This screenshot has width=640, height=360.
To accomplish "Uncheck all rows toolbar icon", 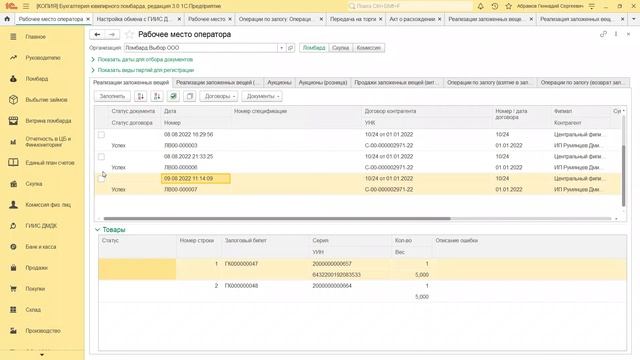I will (x=189, y=96).
